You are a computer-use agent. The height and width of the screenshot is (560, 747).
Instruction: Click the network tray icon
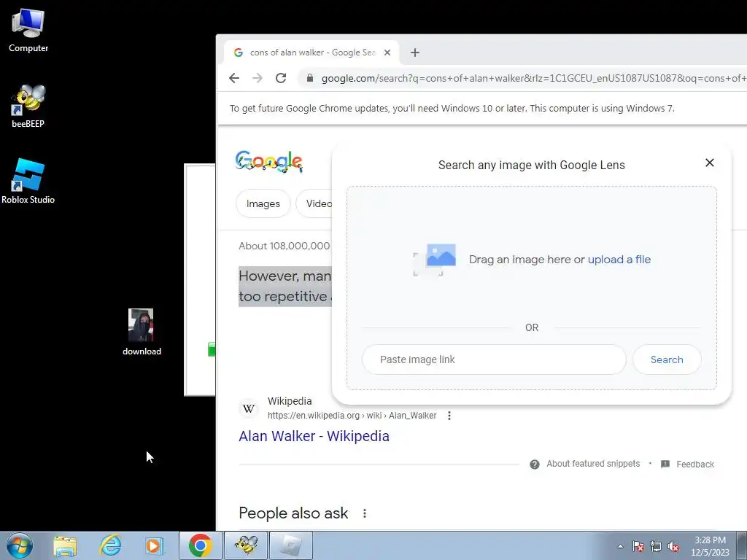(x=656, y=546)
